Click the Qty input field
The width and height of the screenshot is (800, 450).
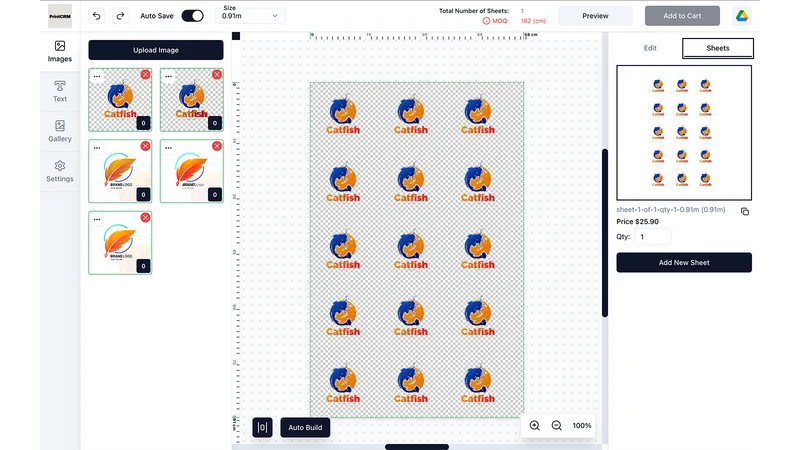[x=653, y=237]
